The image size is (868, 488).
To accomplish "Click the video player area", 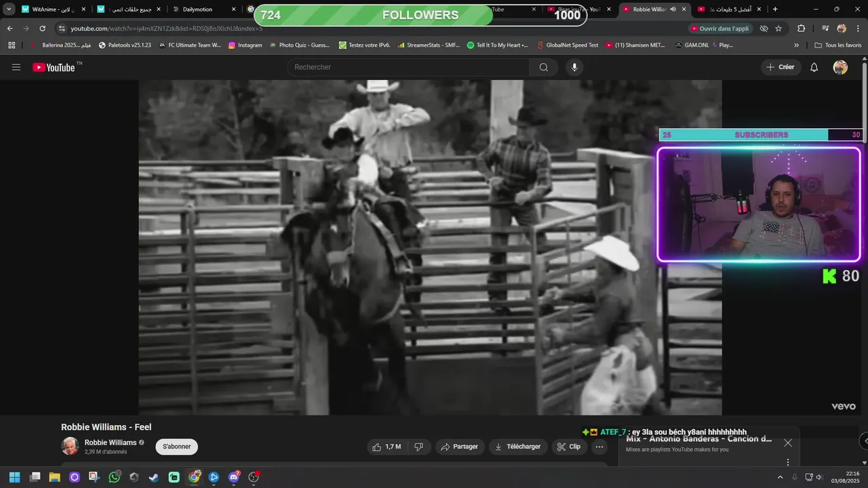I will 430,247.
